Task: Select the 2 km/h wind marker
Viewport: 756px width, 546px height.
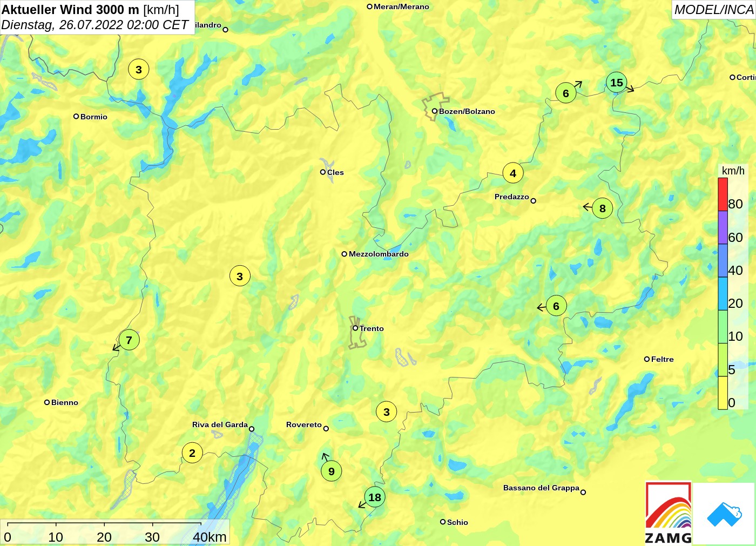Action: tap(192, 453)
